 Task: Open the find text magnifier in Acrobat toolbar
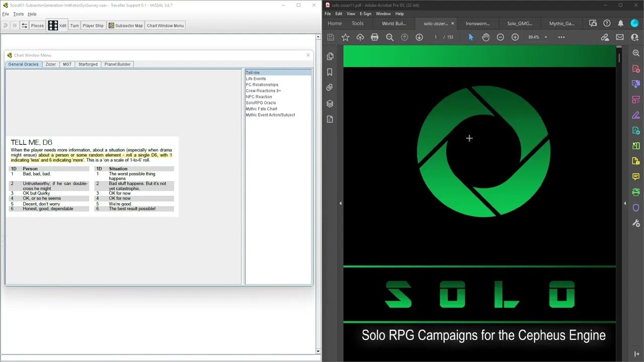[x=389, y=37]
